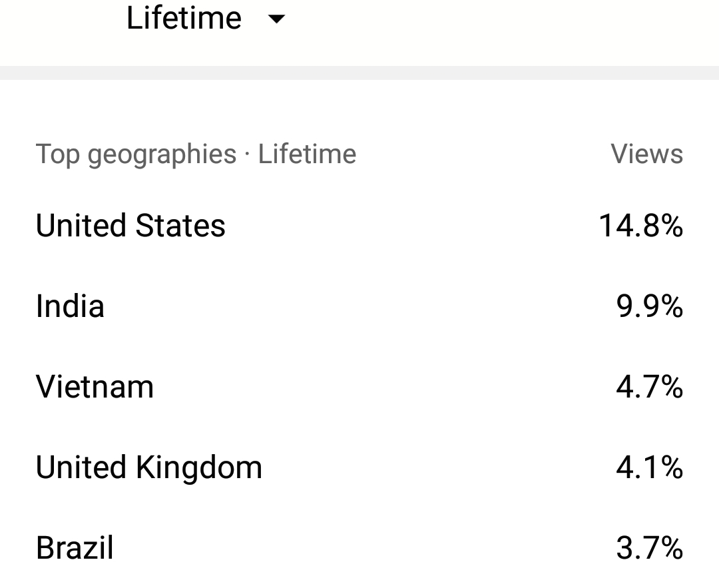
Task: Click the word States in the list
Action: [x=180, y=225]
